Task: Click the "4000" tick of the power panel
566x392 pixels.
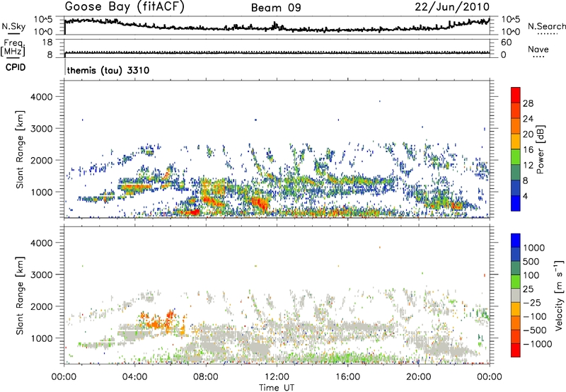Action: click(x=42, y=97)
